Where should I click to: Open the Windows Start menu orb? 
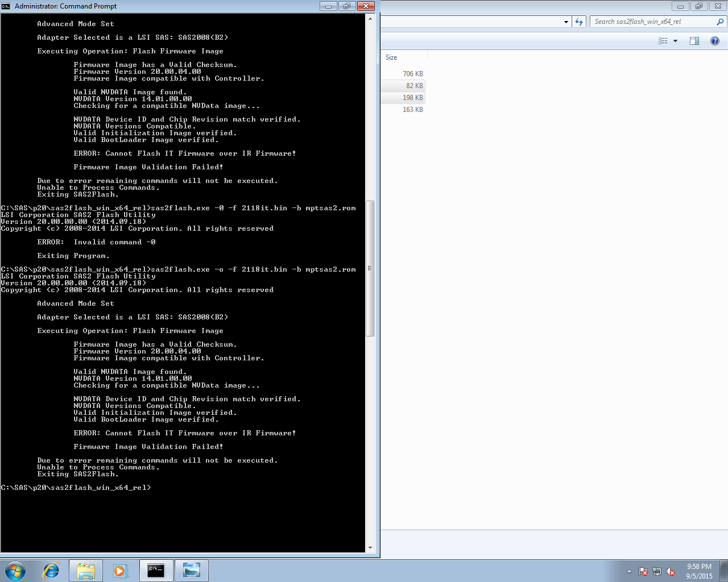click(x=15, y=571)
